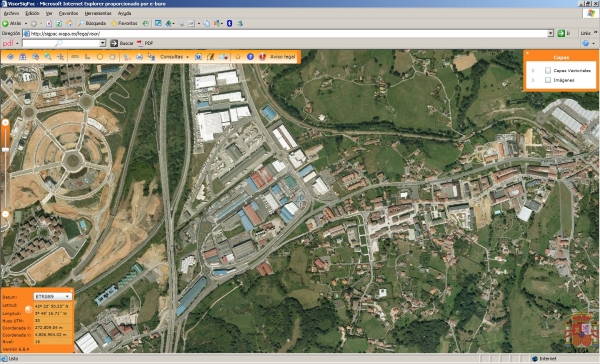
Task: Click the browser Refresh icon
Action: click(x=59, y=23)
